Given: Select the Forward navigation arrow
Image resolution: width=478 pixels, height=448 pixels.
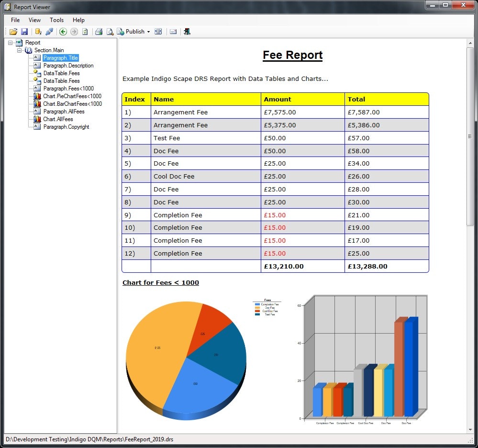Looking at the screenshot, I should (x=74, y=32).
